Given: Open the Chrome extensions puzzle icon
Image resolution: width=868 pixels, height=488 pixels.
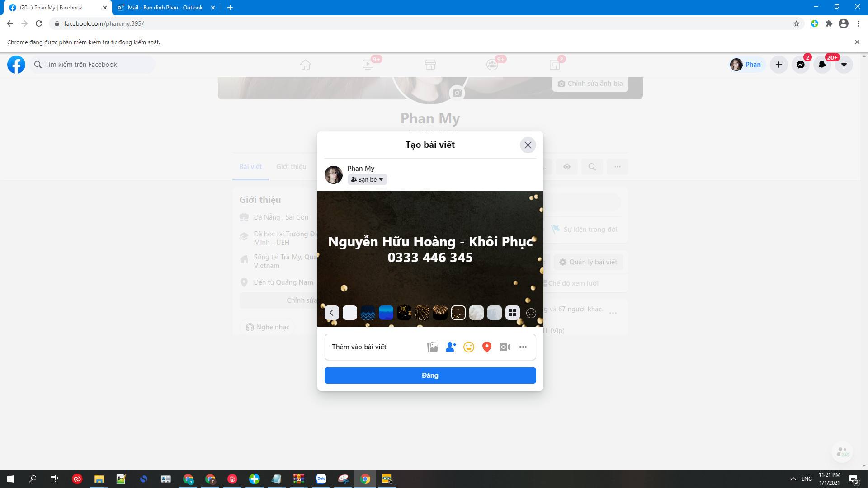Looking at the screenshot, I should (x=829, y=23).
